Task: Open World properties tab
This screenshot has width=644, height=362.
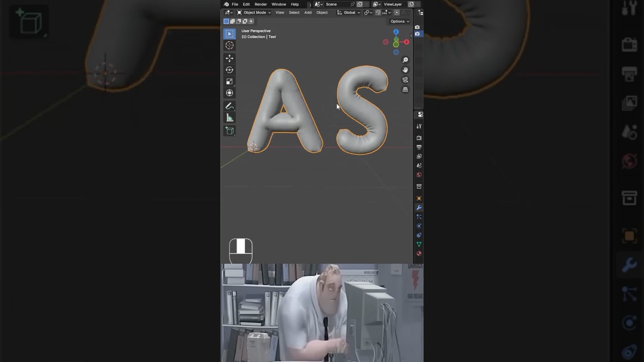Action: [419, 175]
